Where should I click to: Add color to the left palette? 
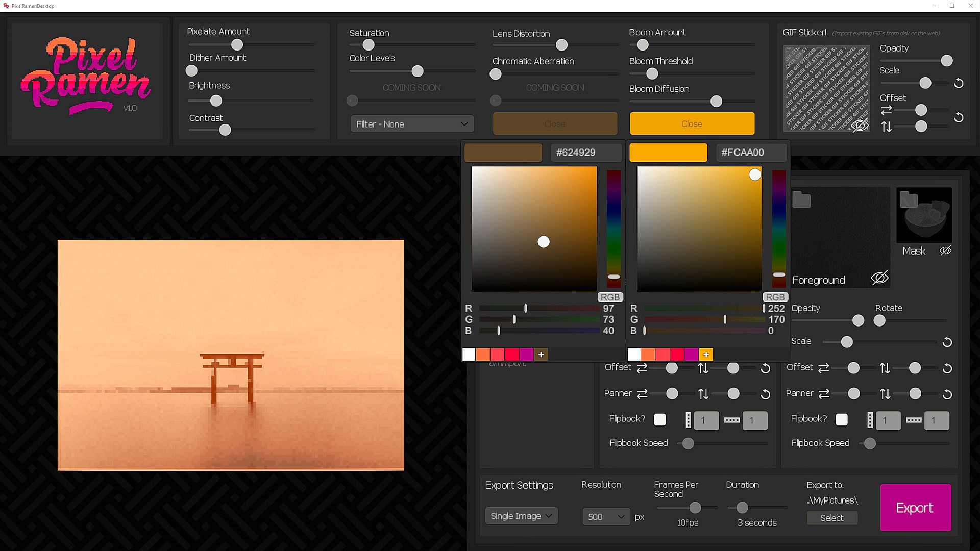click(x=541, y=355)
